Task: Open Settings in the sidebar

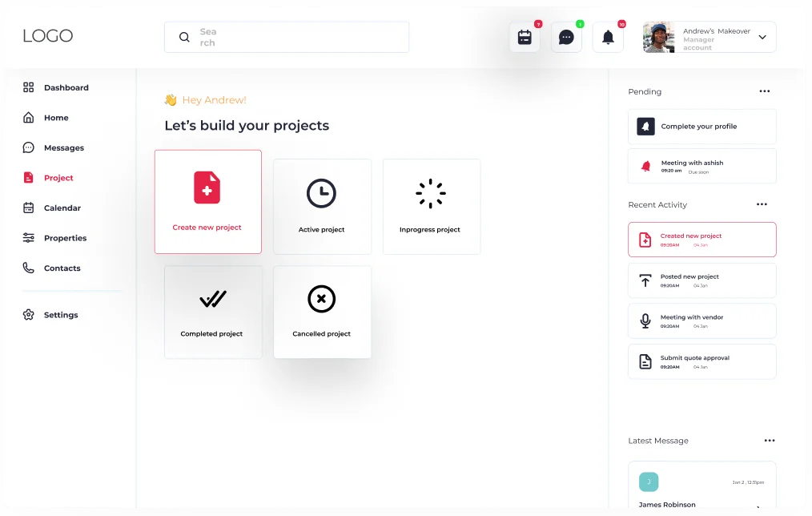Action: pos(60,315)
